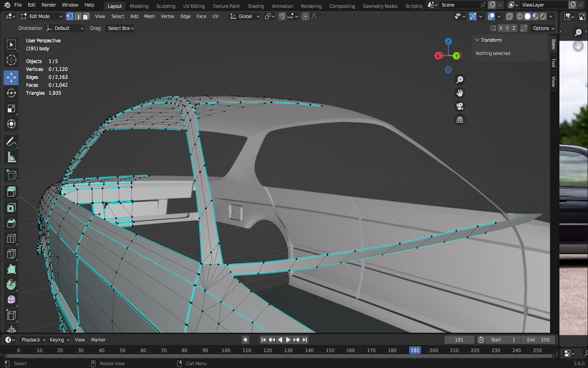Choose the Smooth vertices tool
The height and width of the screenshot is (368, 588).
pyautogui.click(x=11, y=300)
